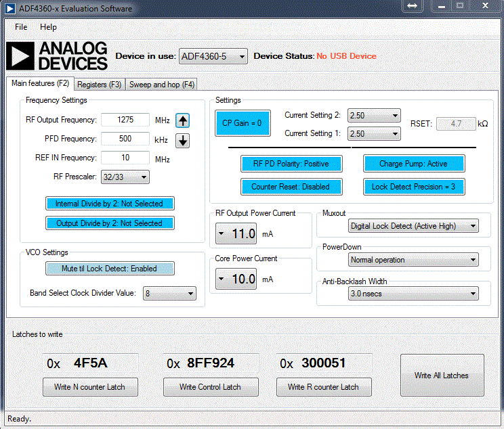Expand the Device in use dropdown

pyautogui.click(x=241, y=57)
